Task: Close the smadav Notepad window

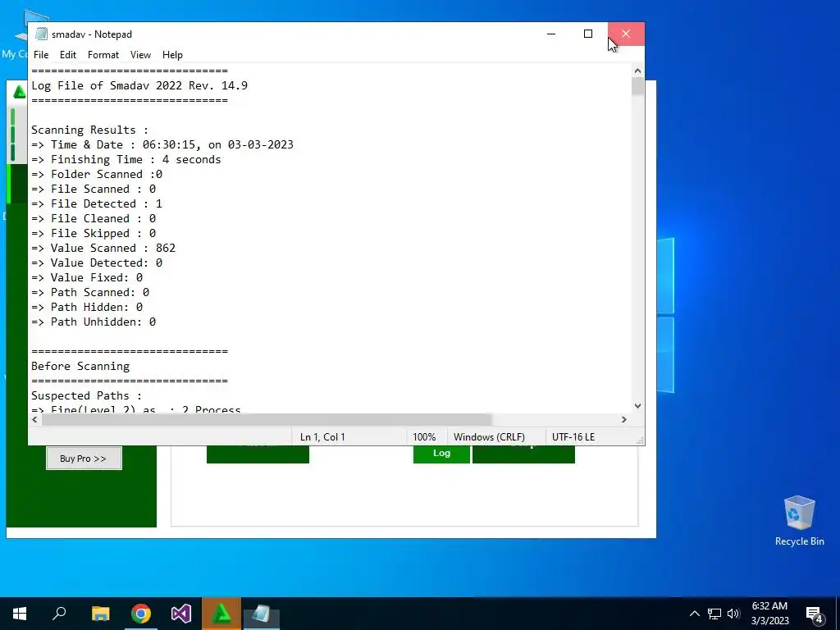Action: 626,34
